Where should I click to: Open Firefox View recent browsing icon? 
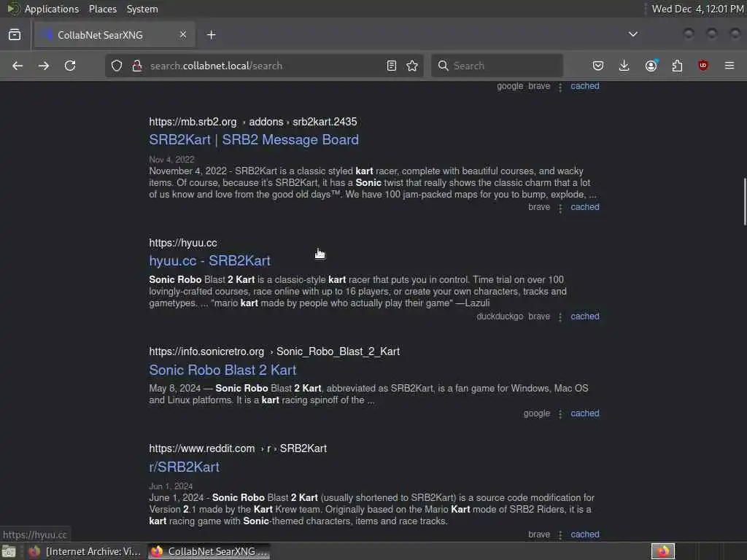coord(15,35)
